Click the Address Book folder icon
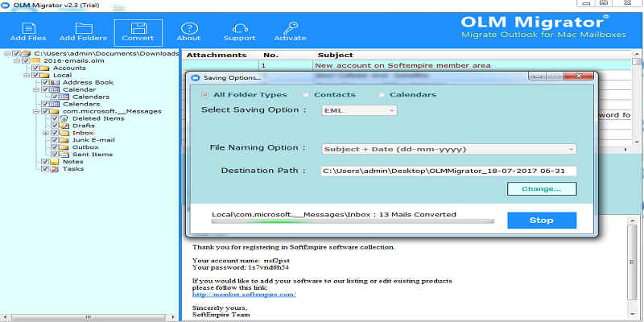 point(56,82)
